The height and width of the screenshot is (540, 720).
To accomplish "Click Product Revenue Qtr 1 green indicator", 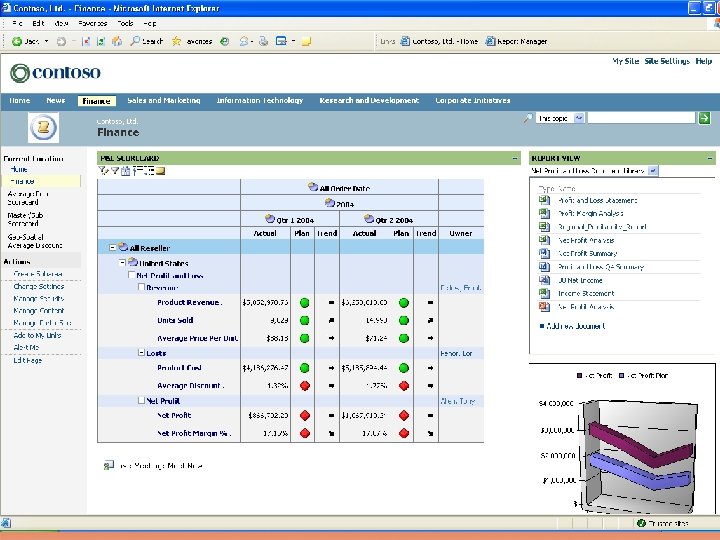I will (x=304, y=303).
